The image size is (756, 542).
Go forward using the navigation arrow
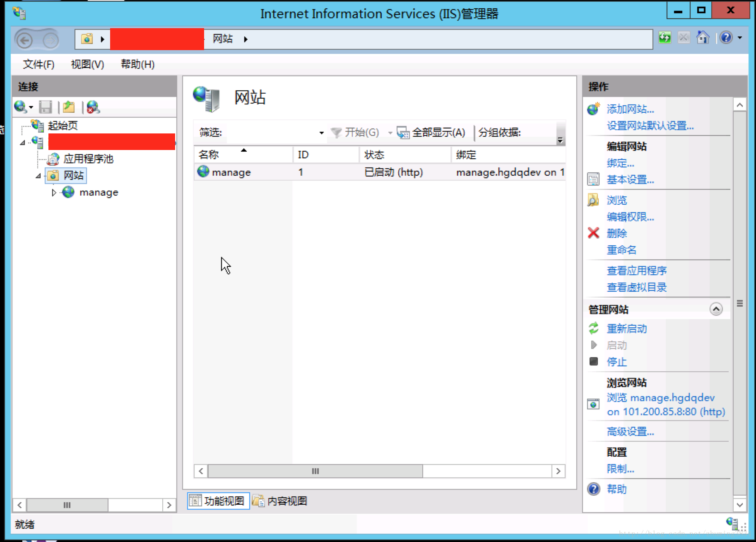tap(51, 40)
